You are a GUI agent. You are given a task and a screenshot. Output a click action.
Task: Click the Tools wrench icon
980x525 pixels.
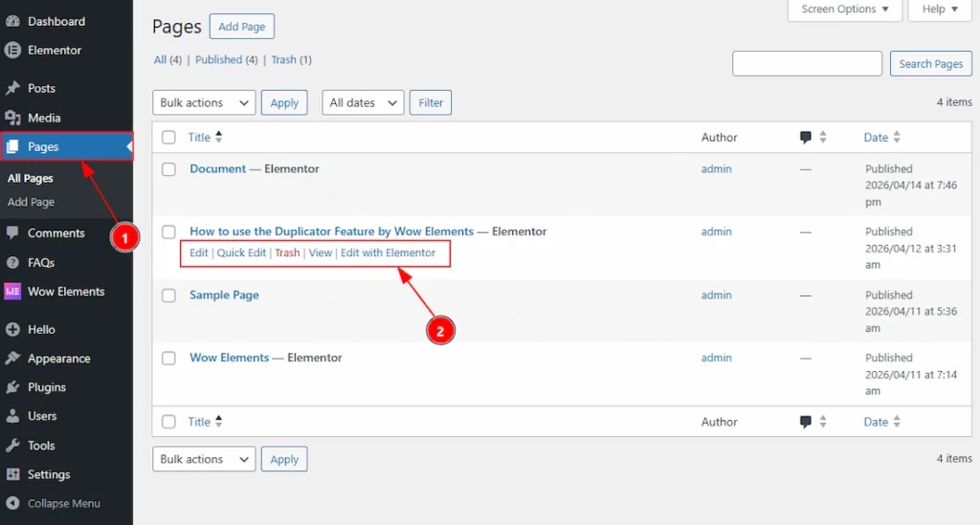[x=12, y=445]
